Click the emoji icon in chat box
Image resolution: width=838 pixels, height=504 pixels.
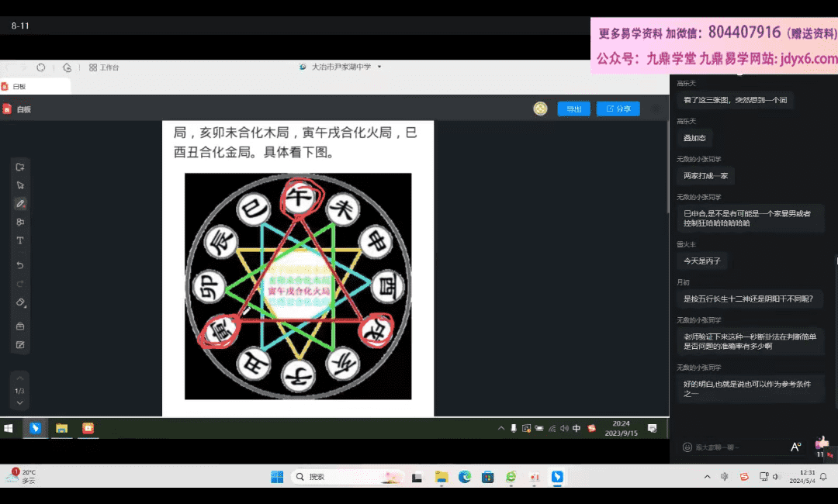(x=687, y=447)
